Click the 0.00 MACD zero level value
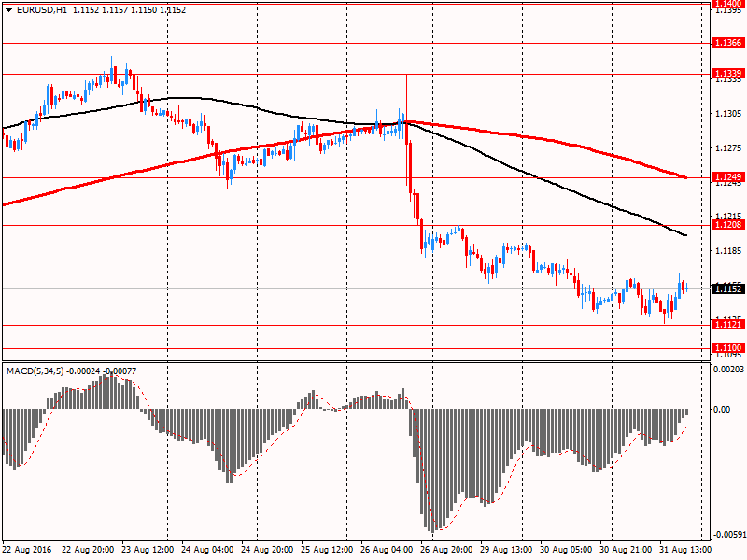Viewport: 747px width, 560px height. click(x=722, y=410)
